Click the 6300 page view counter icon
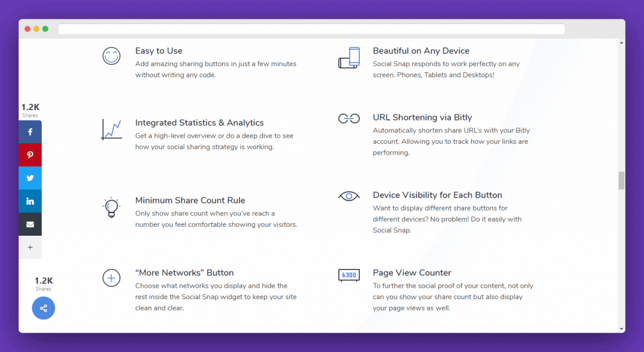 (x=349, y=275)
